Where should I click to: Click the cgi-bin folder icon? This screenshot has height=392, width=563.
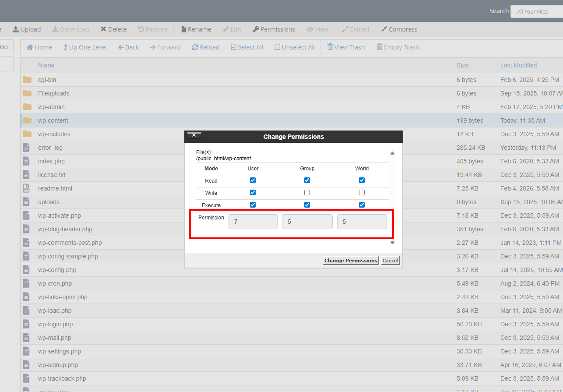27,80
